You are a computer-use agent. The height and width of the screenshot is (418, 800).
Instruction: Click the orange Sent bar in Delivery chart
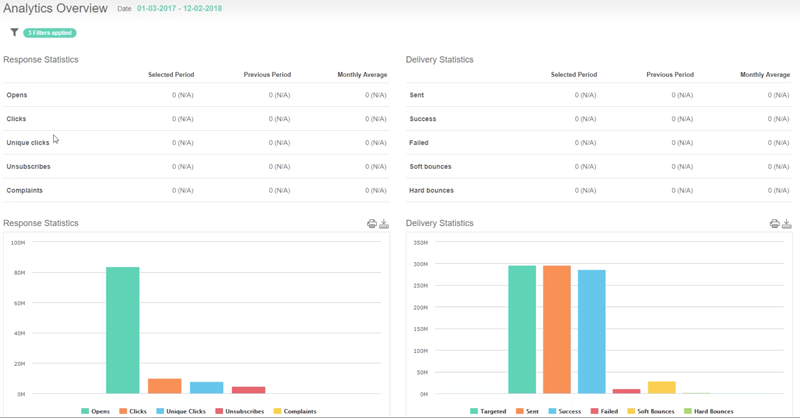tap(557, 330)
